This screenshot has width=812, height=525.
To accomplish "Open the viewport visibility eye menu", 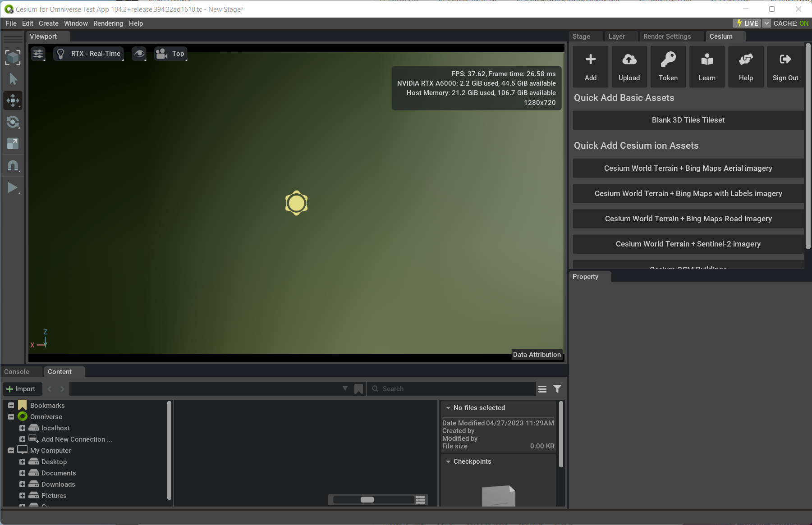I will (139, 54).
